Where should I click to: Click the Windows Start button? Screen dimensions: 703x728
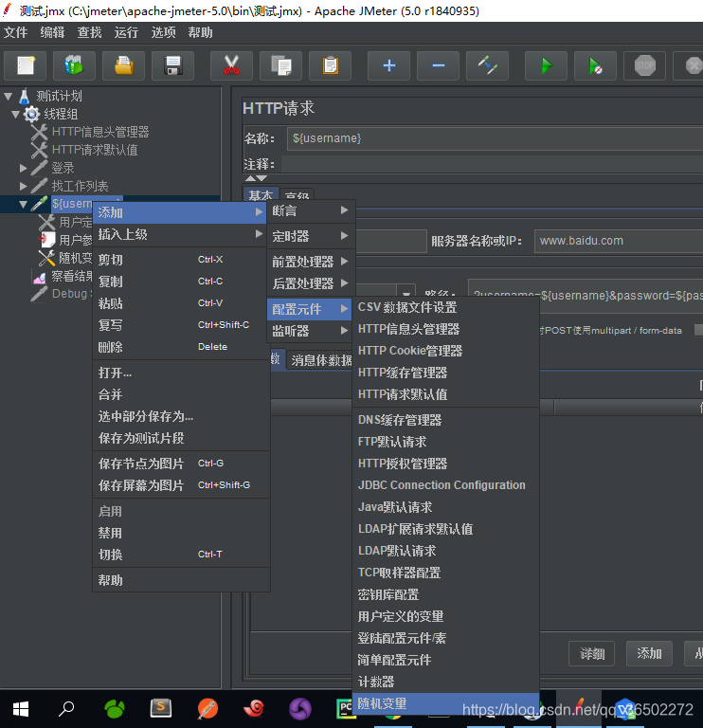point(21,709)
